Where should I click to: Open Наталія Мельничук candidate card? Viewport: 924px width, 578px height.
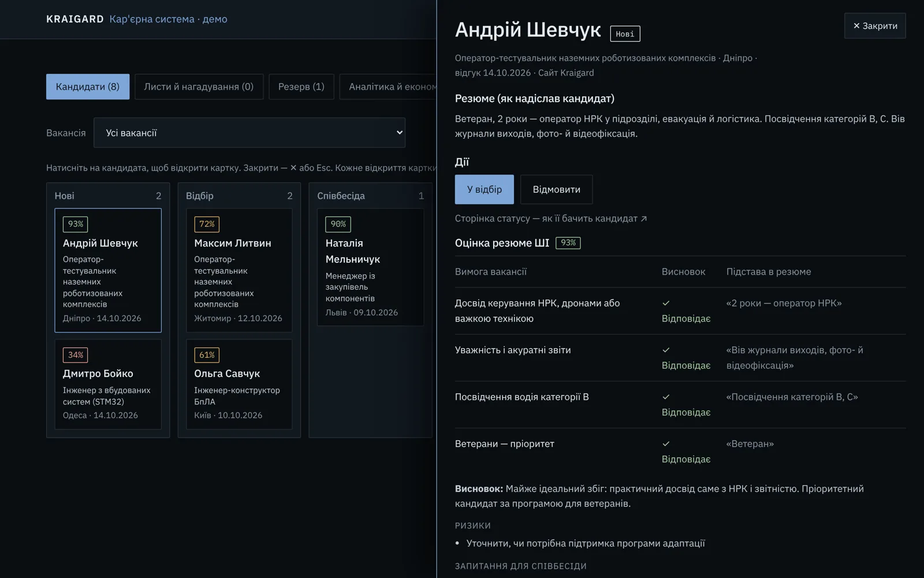click(370, 267)
